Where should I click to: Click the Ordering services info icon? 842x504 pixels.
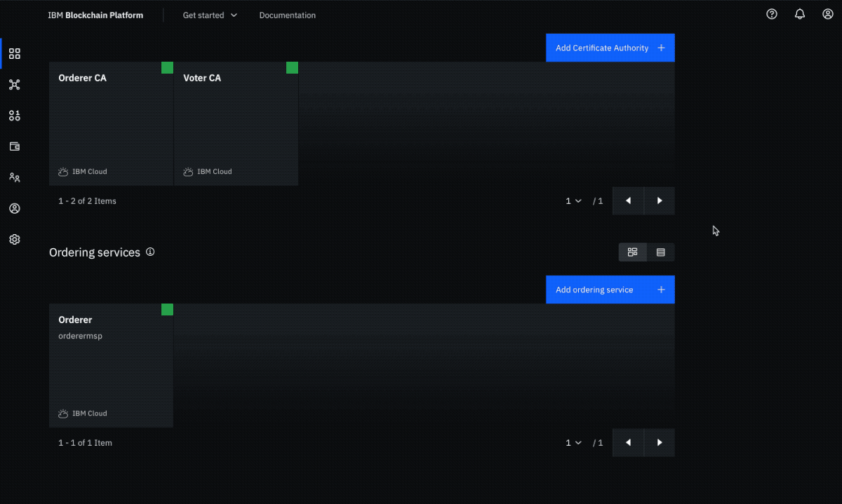click(x=150, y=252)
